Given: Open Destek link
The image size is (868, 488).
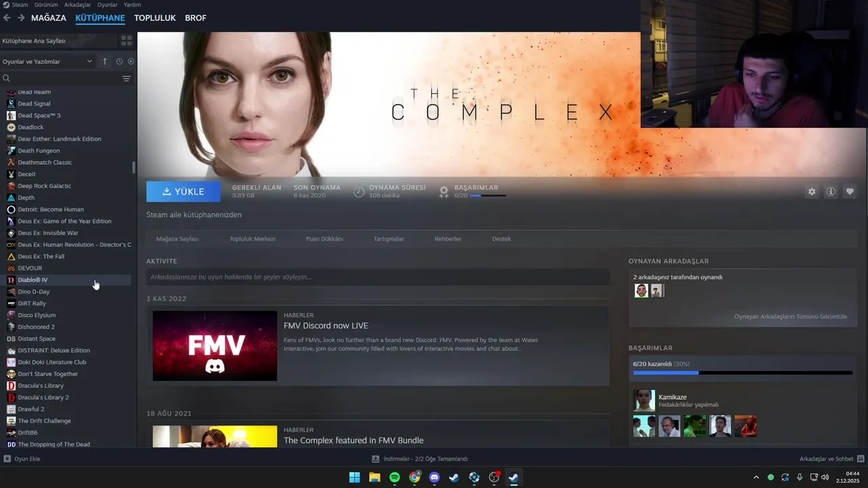Looking at the screenshot, I should [x=501, y=239].
